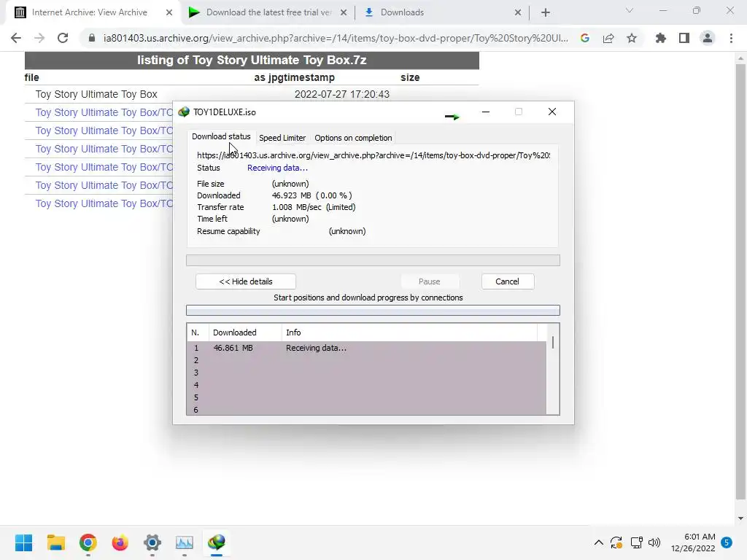Click the Pause button
Screen dimensions: 747x560
pyautogui.click(x=429, y=281)
